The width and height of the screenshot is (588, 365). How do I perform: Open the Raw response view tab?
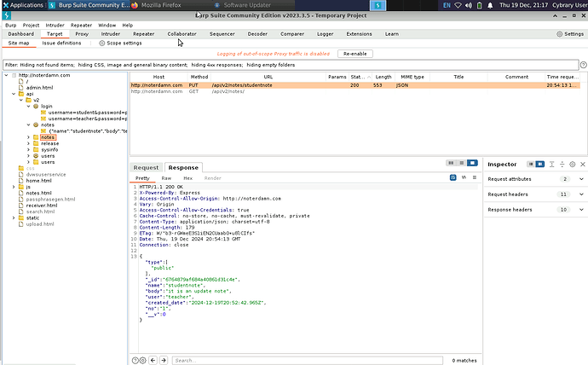(x=166, y=178)
